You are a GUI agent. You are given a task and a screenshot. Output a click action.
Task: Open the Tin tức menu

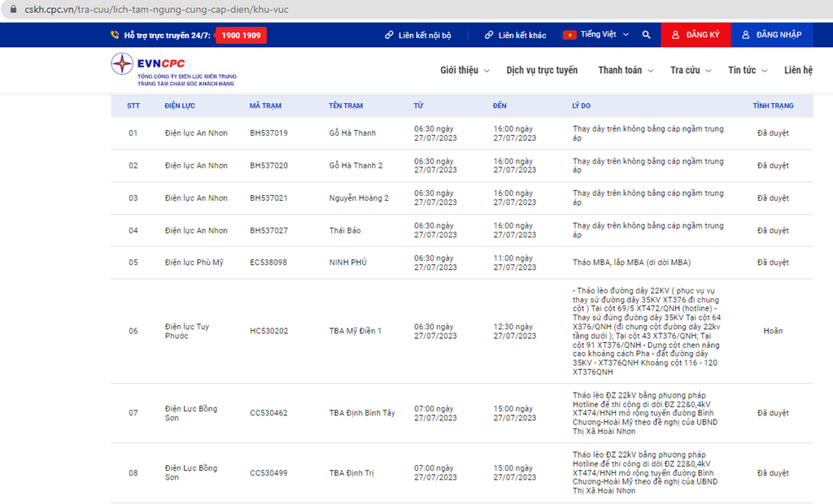coord(748,70)
